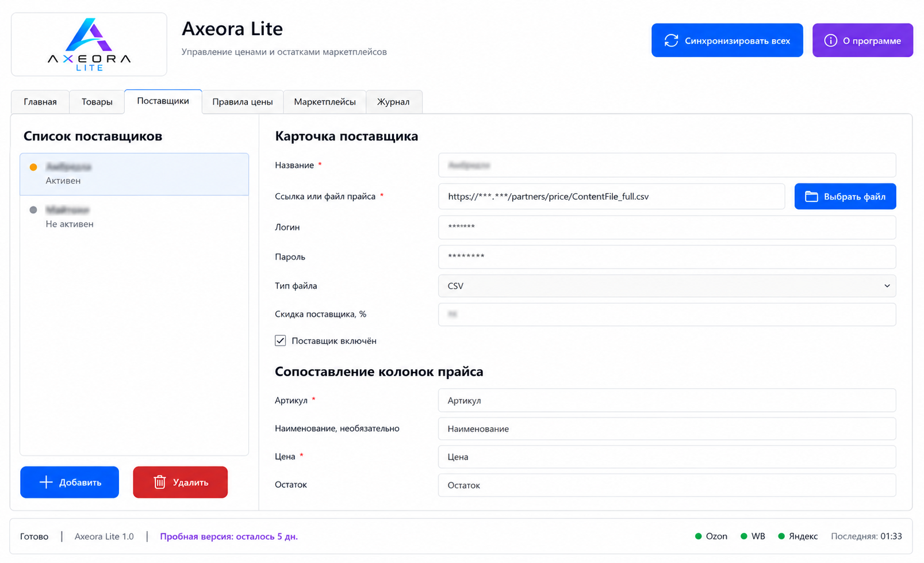Viewport: 924px width, 563px height.
Task: Click the green Ozon status indicator
Action: point(699,537)
